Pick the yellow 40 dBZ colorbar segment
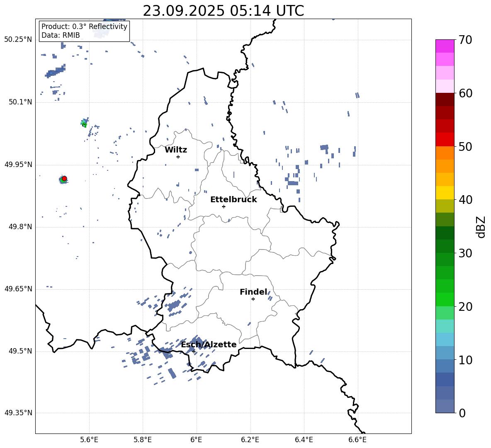 point(445,193)
